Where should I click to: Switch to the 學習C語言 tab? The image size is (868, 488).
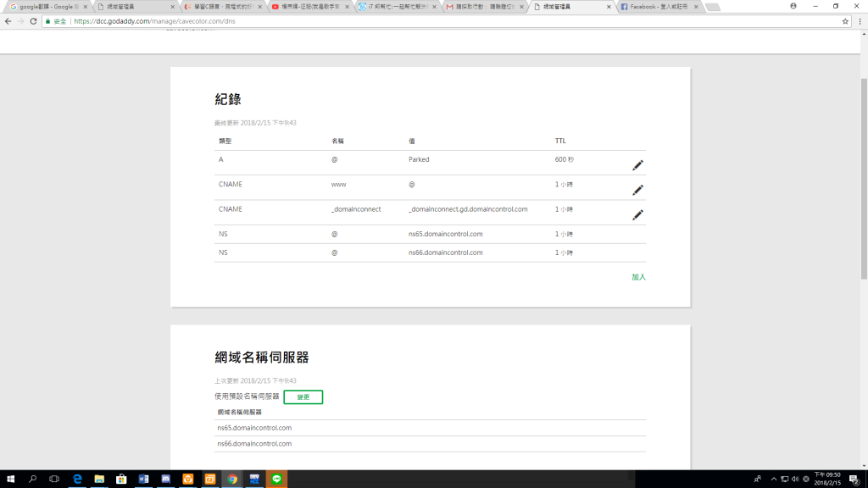(x=223, y=7)
